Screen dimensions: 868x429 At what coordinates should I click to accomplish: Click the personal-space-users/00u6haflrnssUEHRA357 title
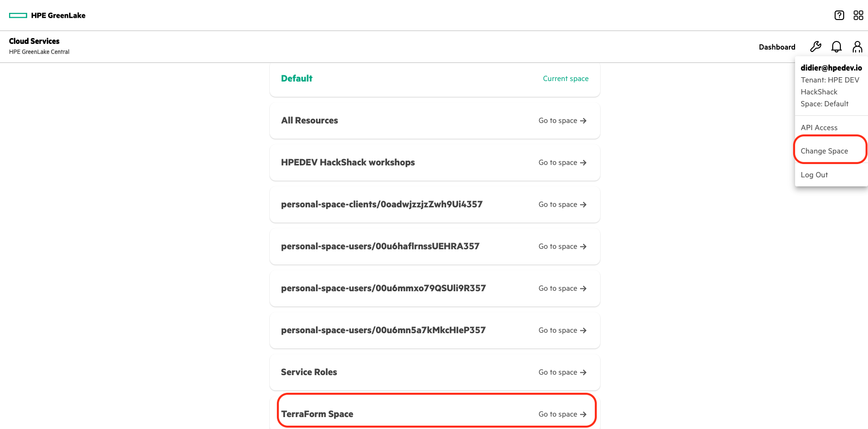[x=380, y=246]
